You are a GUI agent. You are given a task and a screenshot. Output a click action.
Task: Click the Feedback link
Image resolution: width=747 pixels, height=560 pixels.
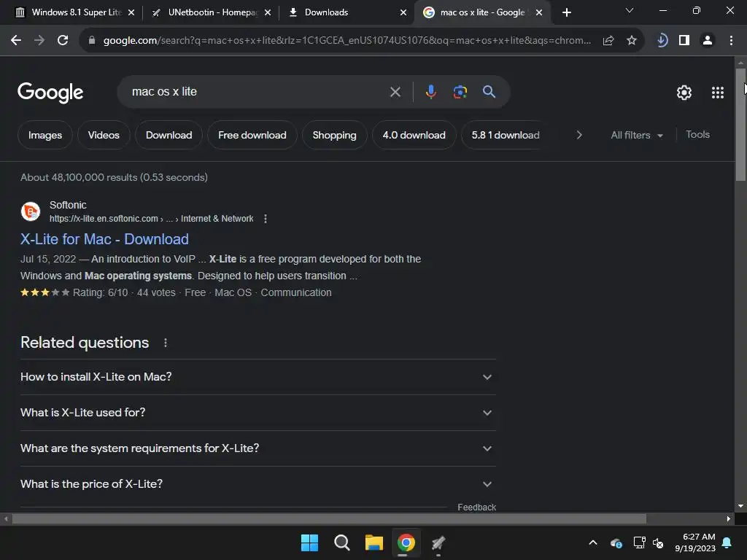tap(476, 507)
